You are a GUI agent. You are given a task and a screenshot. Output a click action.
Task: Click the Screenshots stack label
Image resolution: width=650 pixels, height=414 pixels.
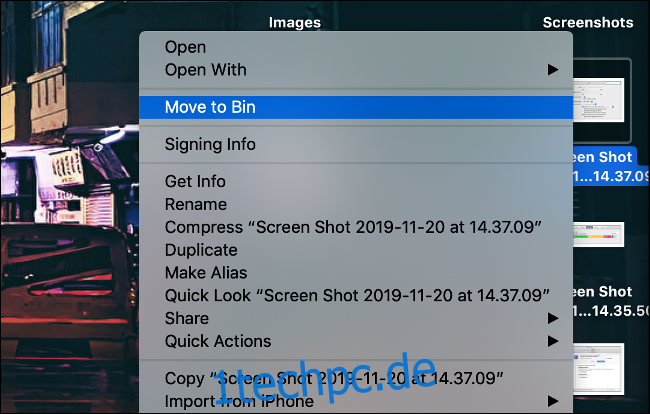click(588, 22)
